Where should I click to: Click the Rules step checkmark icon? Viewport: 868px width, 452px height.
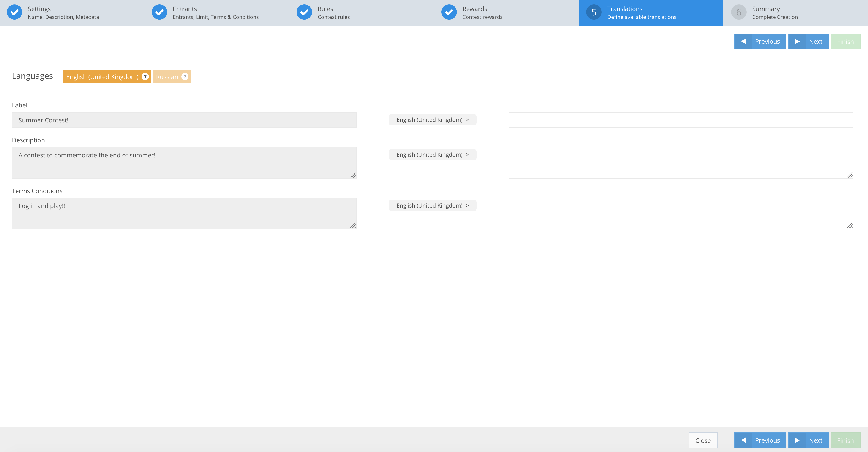304,12
